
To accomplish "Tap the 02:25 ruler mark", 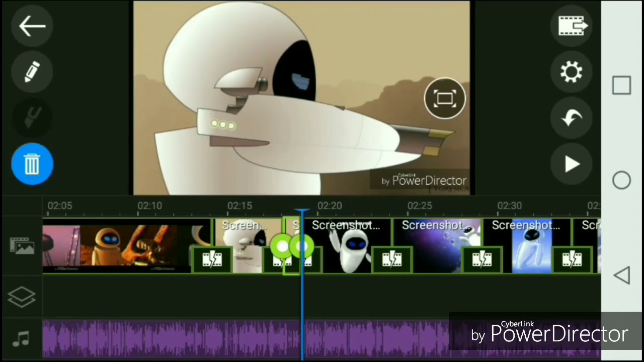I will pos(420,206).
